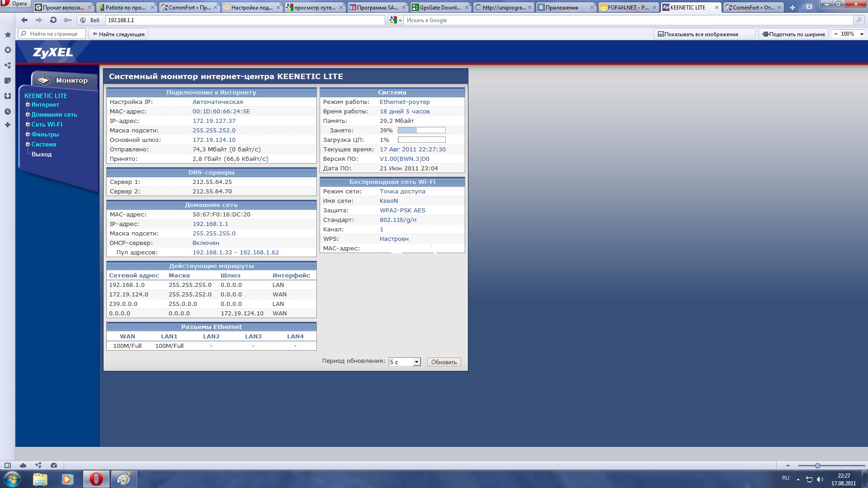
Task: Go back to the previous page
Action: pyautogui.click(x=24, y=20)
